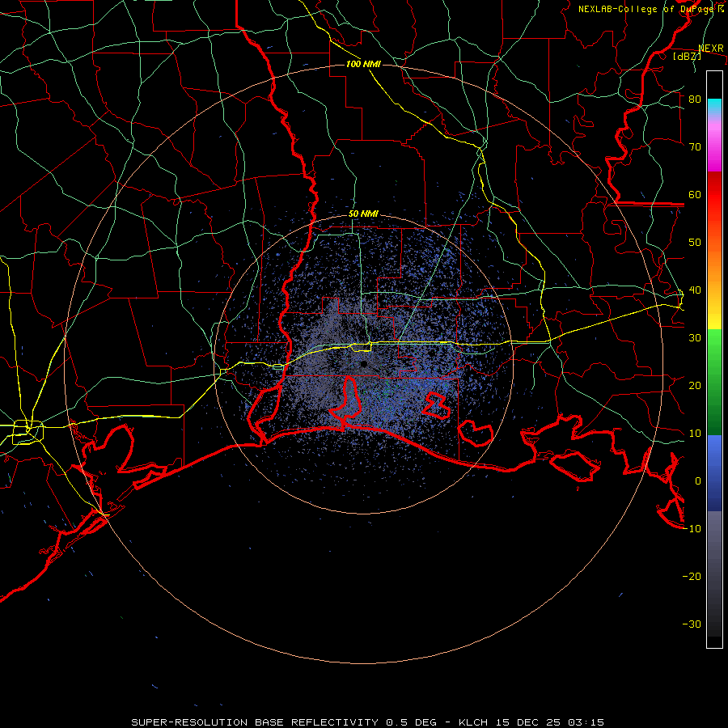Select the -30 value on dBZ scale
This screenshot has width=728, height=728.
pos(692,624)
